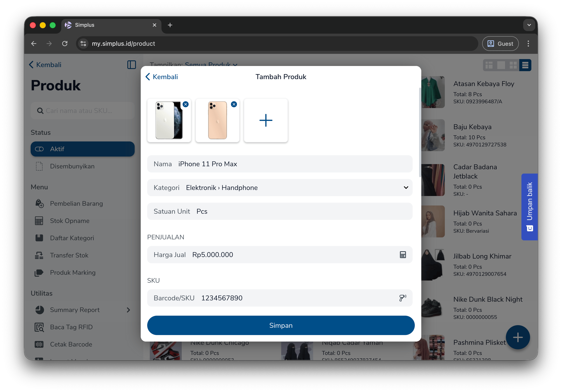562x392 pixels.
Task: Open Daftar Kategori menu
Action: click(82, 238)
